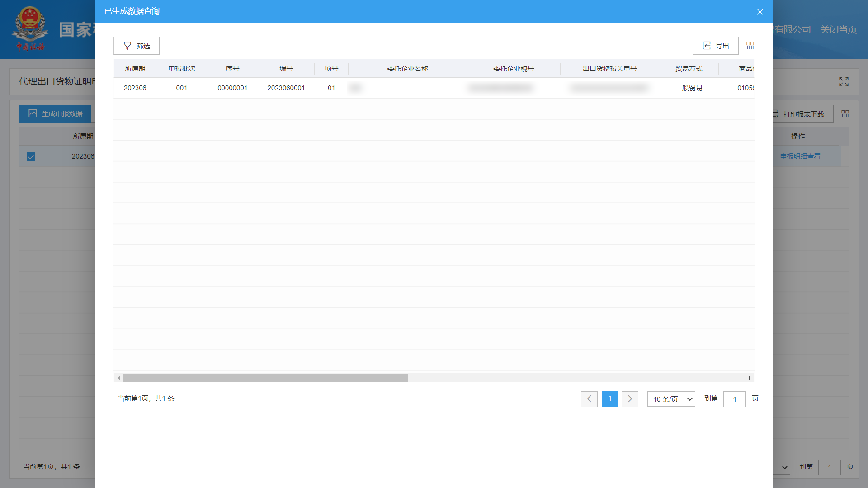This screenshot has width=868, height=488.
Task: Toggle the 202306 row checkbox
Action: click(31, 156)
